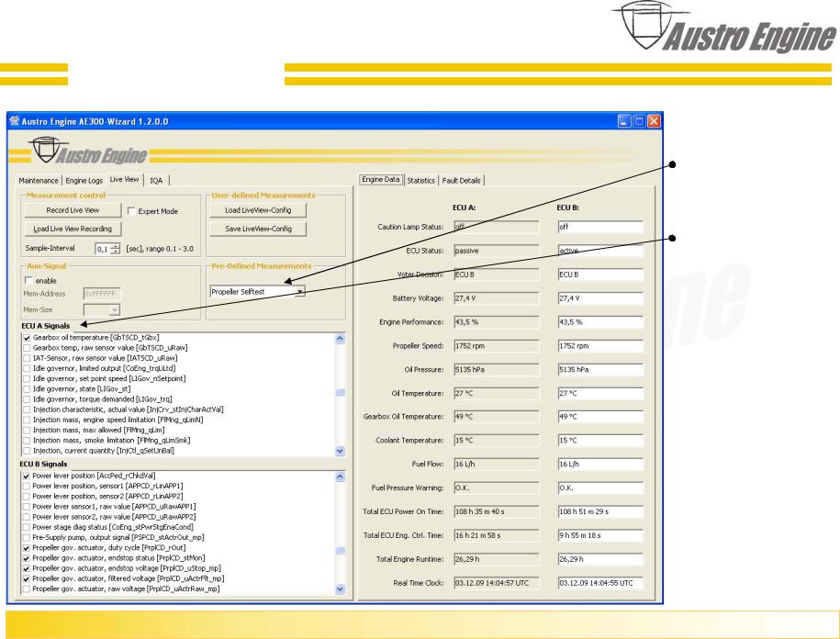Image resolution: width=840 pixels, height=639 pixels.
Task: Close the AE300-Wizard window
Action: coord(654,121)
